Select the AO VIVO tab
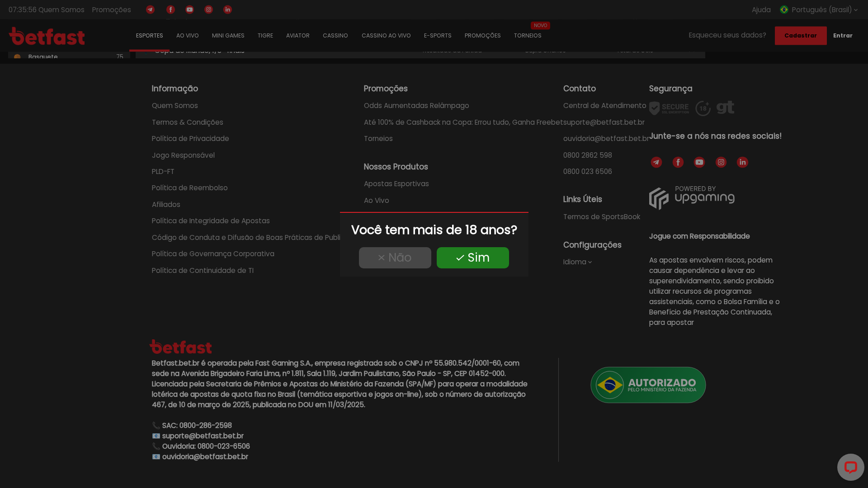 tap(188, 36)
